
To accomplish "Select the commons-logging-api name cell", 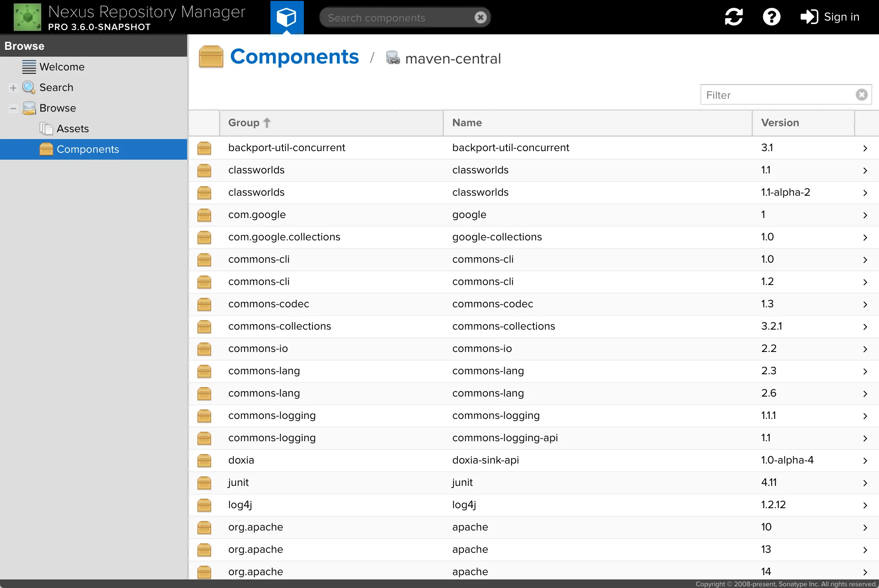I will pyautogui.click(x=597, y=438).
